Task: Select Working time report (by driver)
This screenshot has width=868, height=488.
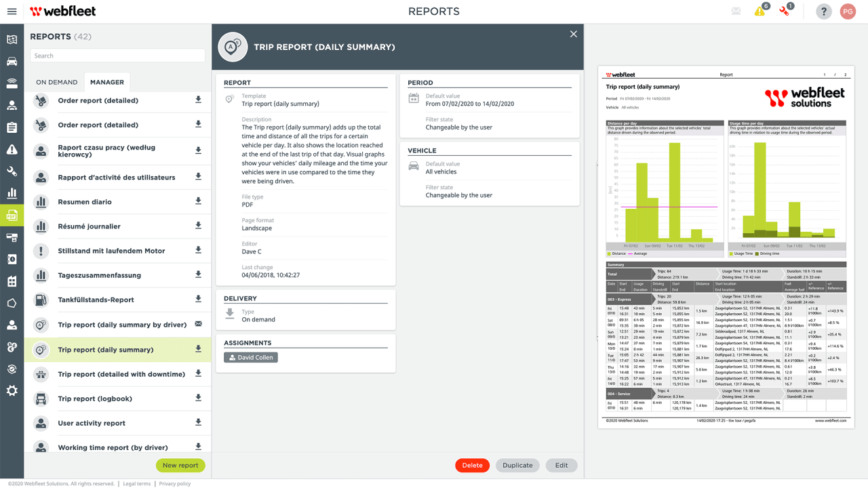Action: pyautogui.click(x=118, y=446)
